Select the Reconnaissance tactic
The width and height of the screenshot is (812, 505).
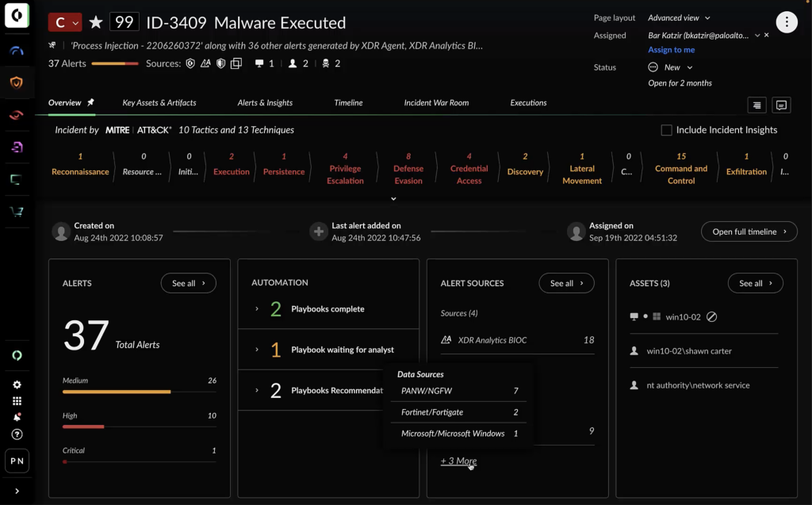pyautogui.click(x=80, y=164)
